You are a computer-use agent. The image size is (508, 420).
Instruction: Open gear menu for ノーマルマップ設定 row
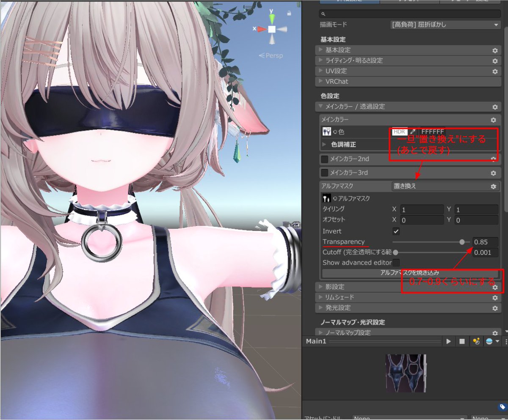pos(494,333)
